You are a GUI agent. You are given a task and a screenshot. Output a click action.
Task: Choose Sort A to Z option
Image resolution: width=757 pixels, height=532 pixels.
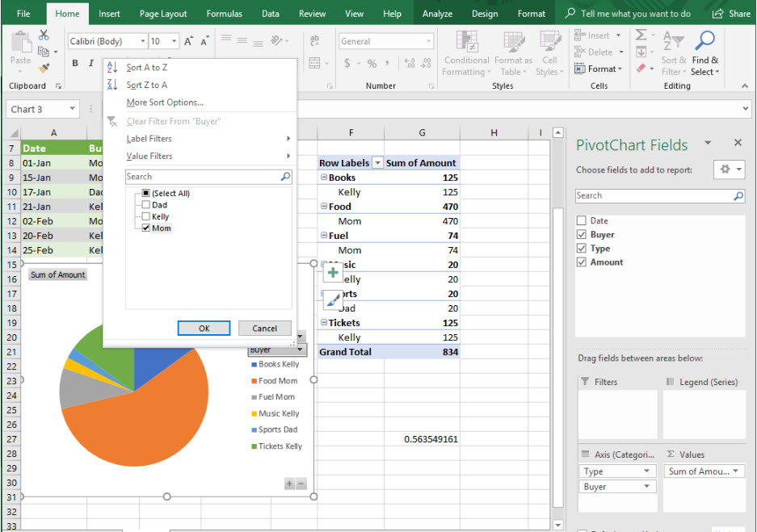click(x=147, y=68)
